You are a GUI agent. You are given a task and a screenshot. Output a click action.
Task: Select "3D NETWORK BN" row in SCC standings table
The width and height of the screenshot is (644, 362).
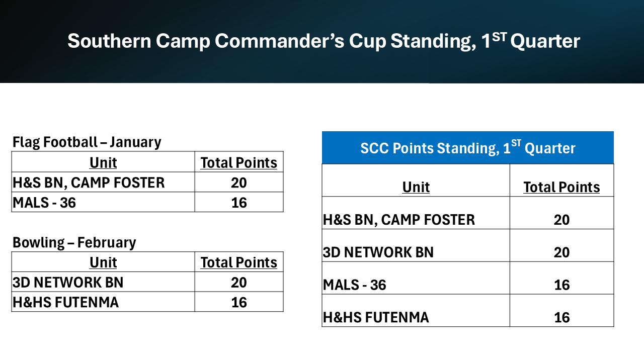[x=378, y=252]
